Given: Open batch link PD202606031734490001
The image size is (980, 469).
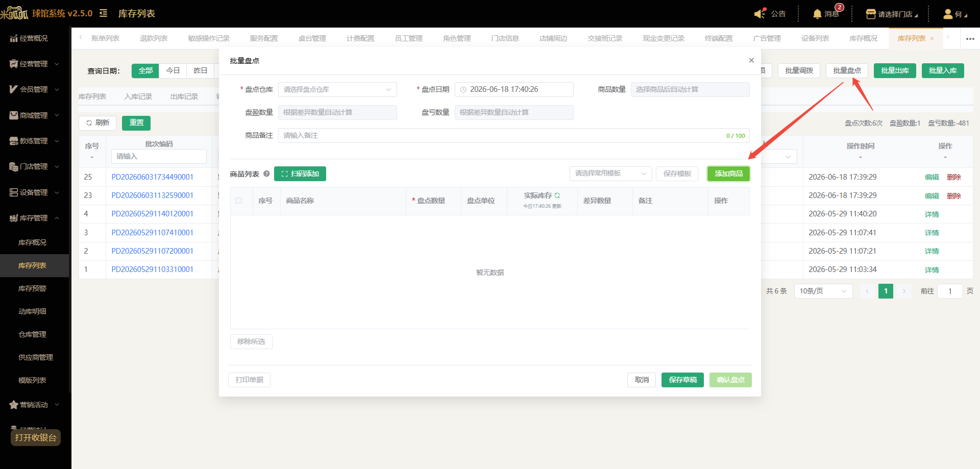Looking at the screenshot, I should [x=153, y=177].
